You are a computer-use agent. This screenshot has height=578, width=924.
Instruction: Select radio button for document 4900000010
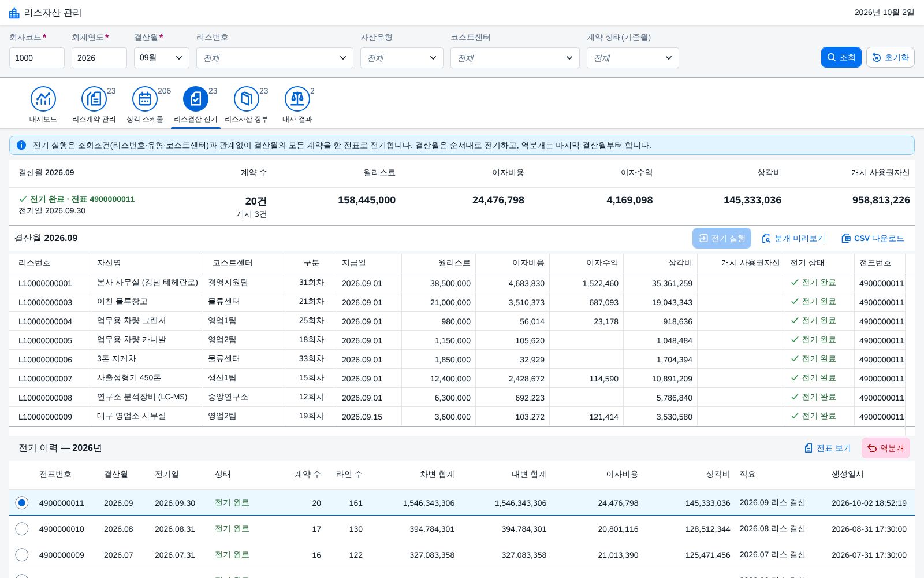(22, 529)
